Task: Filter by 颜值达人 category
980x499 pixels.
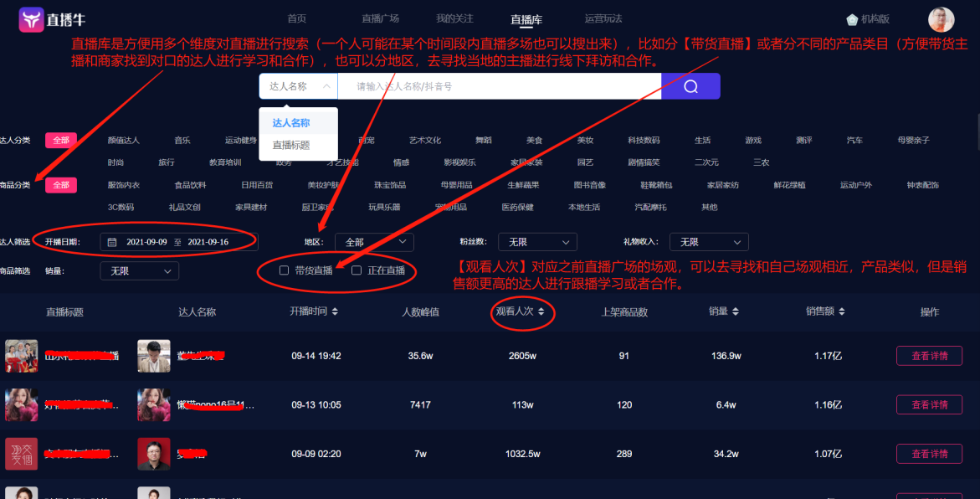Action: point(124,140)
